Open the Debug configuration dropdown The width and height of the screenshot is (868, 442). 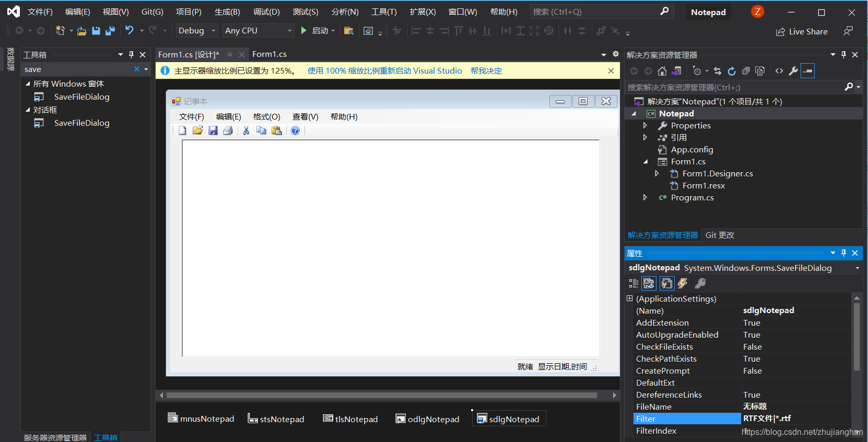pyautogui.click(x=197, y=31)
